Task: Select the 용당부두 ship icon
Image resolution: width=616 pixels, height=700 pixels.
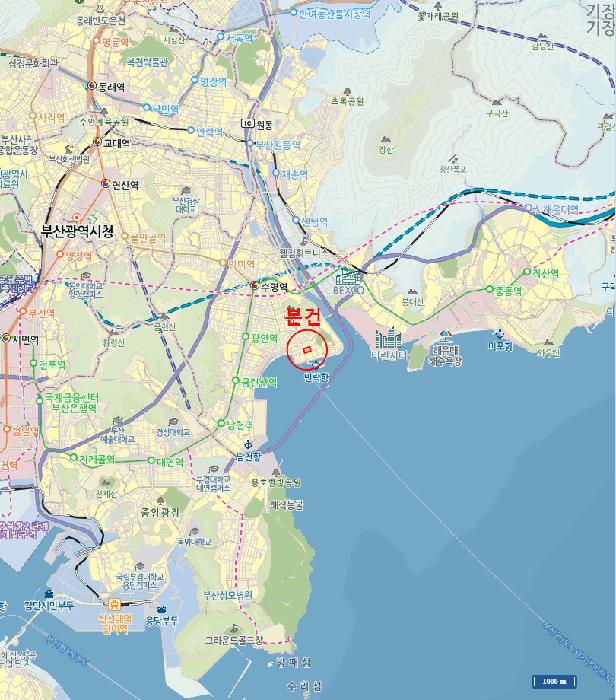Action: click(x=161, y=610)
